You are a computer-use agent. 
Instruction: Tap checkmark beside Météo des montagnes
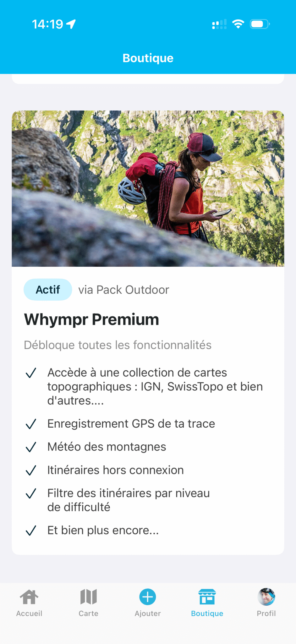(31, 447)
